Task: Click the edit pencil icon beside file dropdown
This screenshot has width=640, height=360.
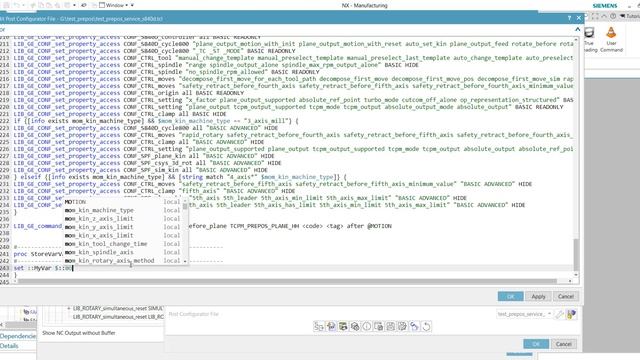Action: point(560,314)
